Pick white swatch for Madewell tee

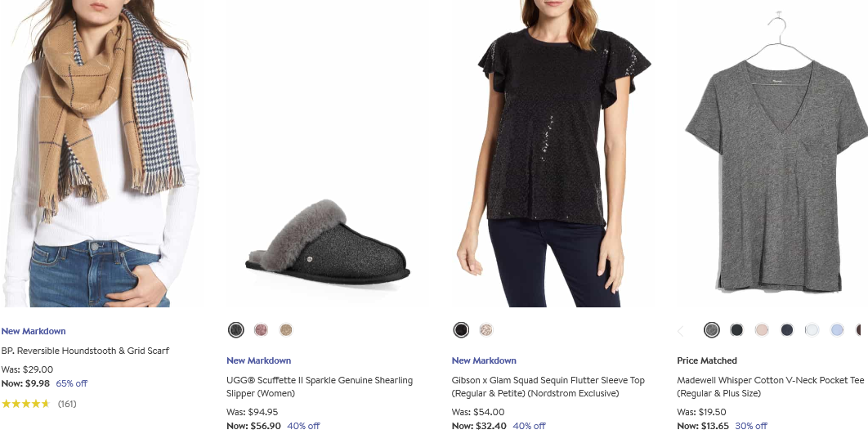[x=812, y=330]
